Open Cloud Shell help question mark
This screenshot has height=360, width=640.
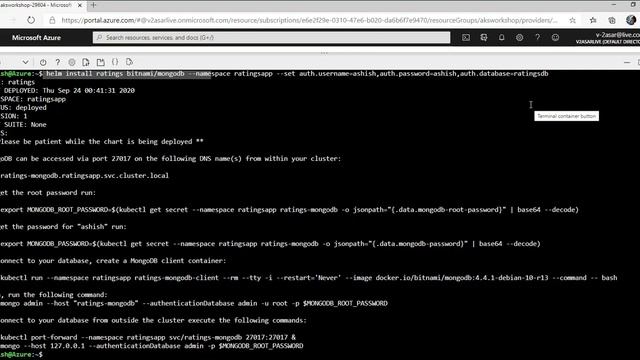[x=58, y=62]
